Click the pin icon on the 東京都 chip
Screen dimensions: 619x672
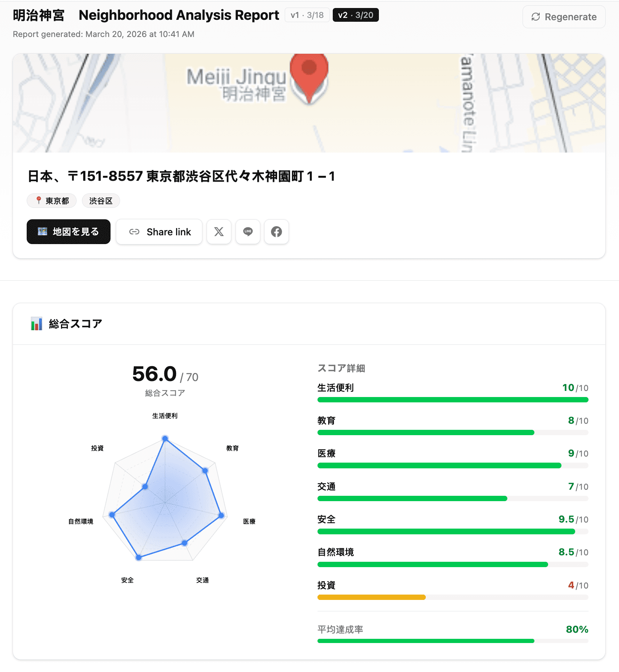(x=38, y=201)
